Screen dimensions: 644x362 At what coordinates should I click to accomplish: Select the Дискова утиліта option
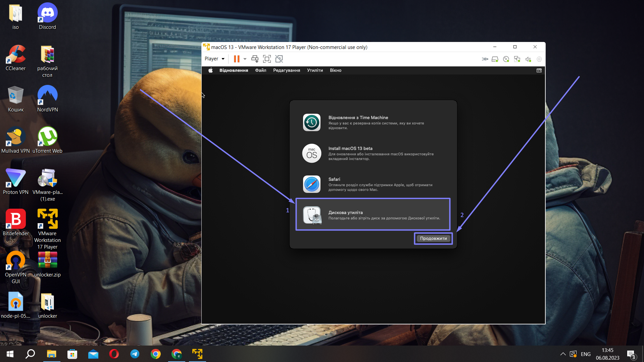(x=373, y=215)
